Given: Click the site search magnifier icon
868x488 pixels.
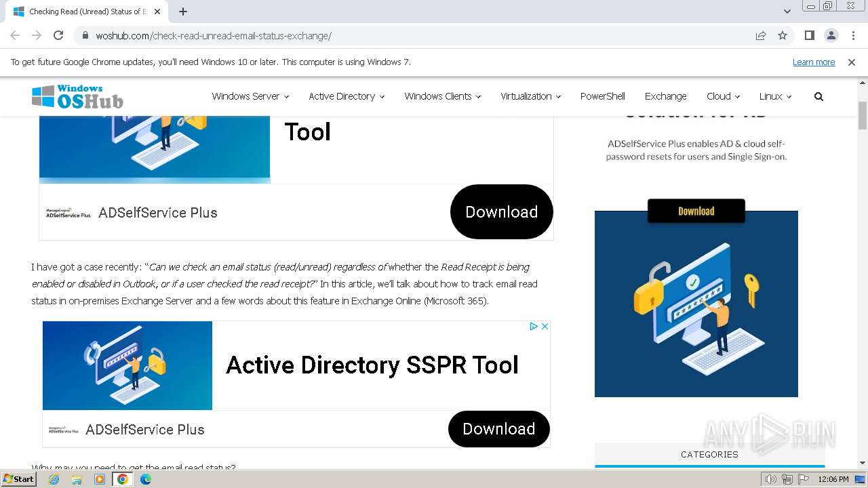Looking at the screenshot, I should coord(818,97).
